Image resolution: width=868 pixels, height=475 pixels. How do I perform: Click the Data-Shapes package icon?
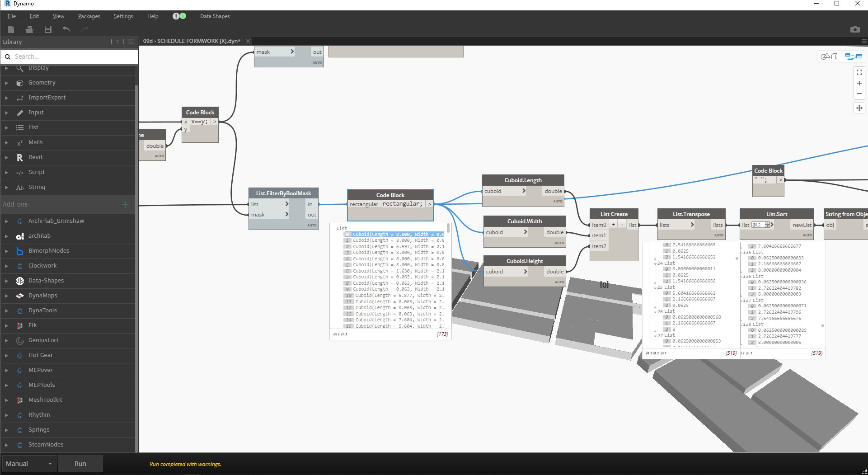click(20, 281)
